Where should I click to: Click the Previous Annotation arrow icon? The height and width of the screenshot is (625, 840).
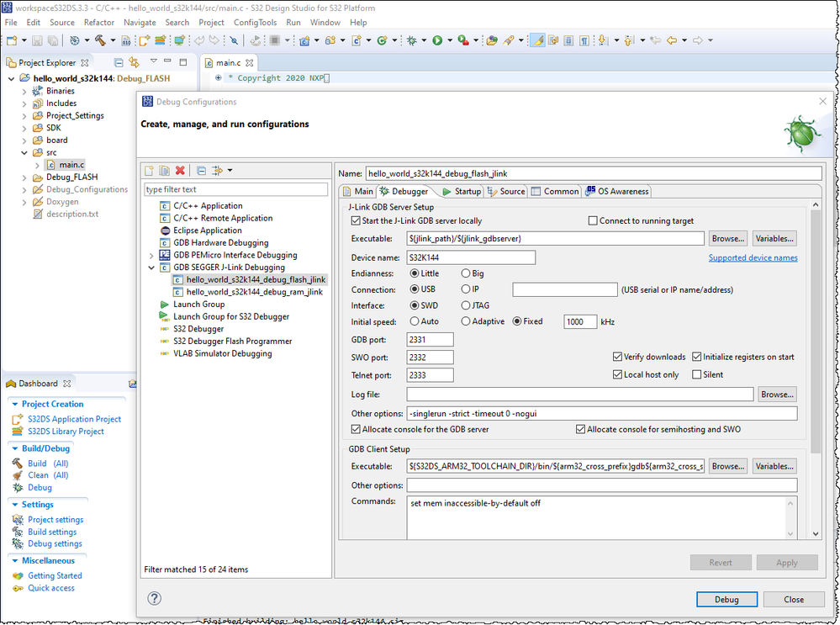tap(630, 40)
